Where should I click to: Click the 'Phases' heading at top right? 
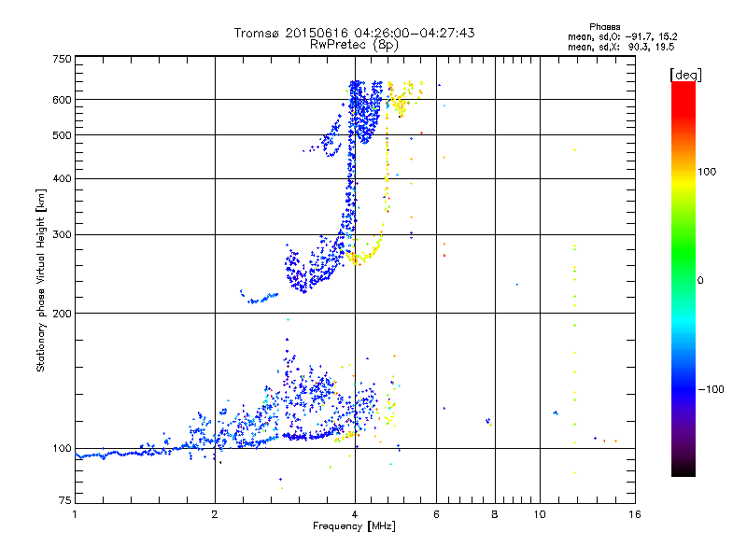[x=604, y=27]
